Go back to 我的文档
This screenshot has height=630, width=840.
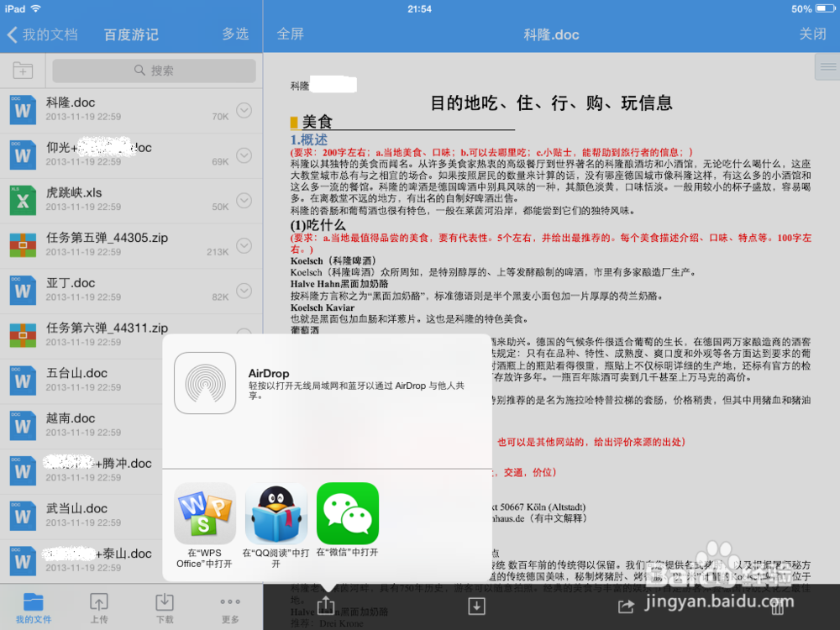pos(43,34)
